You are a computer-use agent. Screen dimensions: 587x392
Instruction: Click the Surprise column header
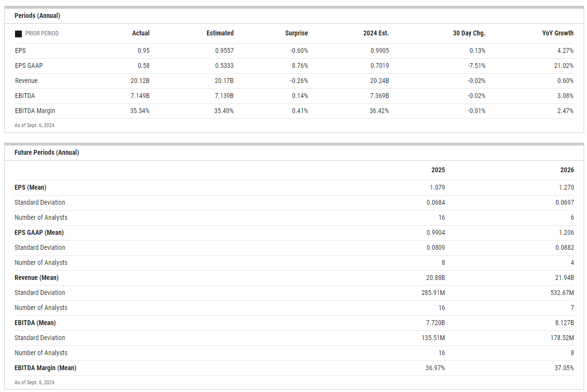point(296,33)
